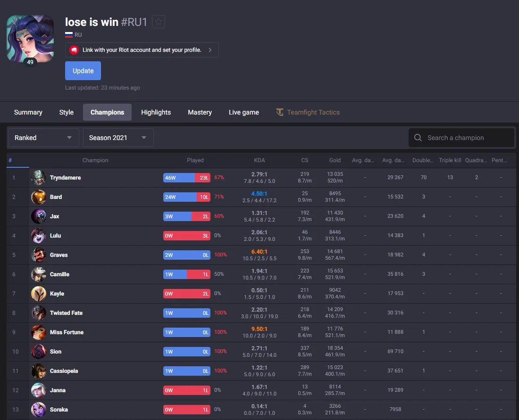The width and height of the screenshot is (519, 420).
Task: Click the red Riot fist icon
Action: click(74, 50)
